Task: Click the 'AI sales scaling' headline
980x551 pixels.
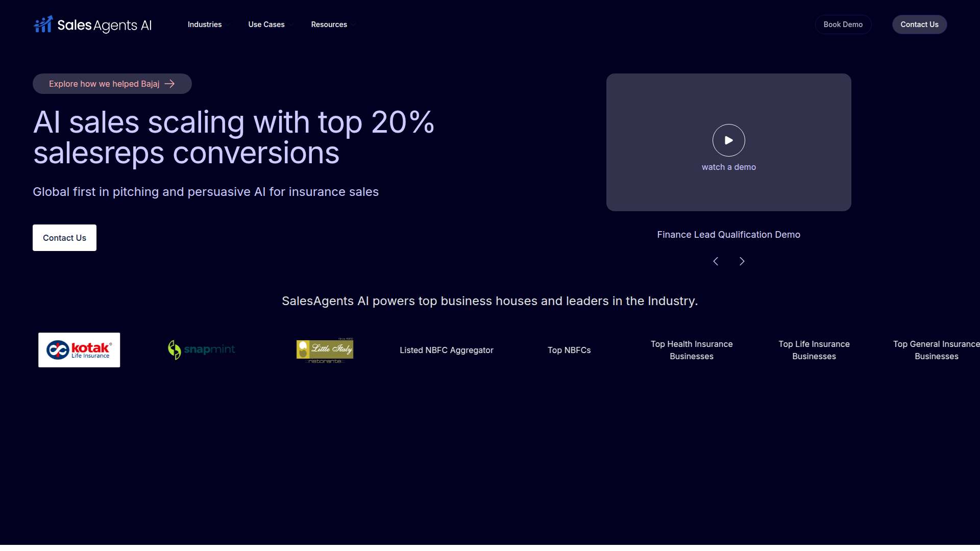Action: click(234, 138)
